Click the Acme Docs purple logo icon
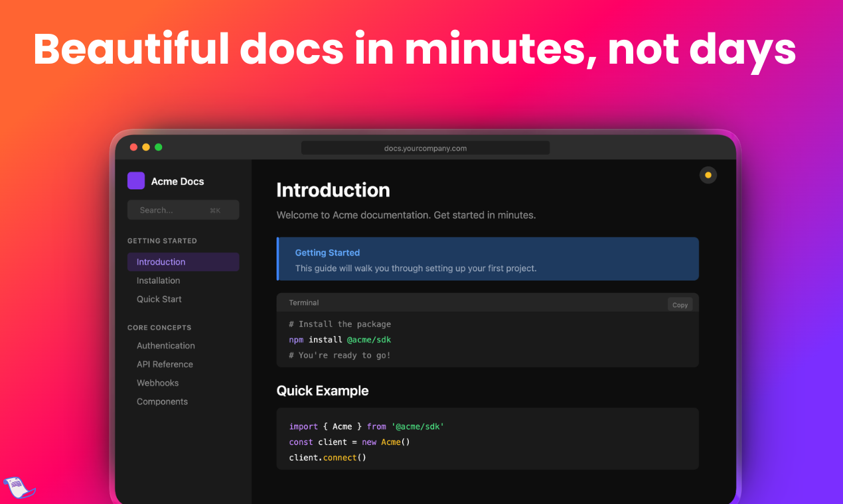This screenshot has height=504, width=843. pos(135,180)
